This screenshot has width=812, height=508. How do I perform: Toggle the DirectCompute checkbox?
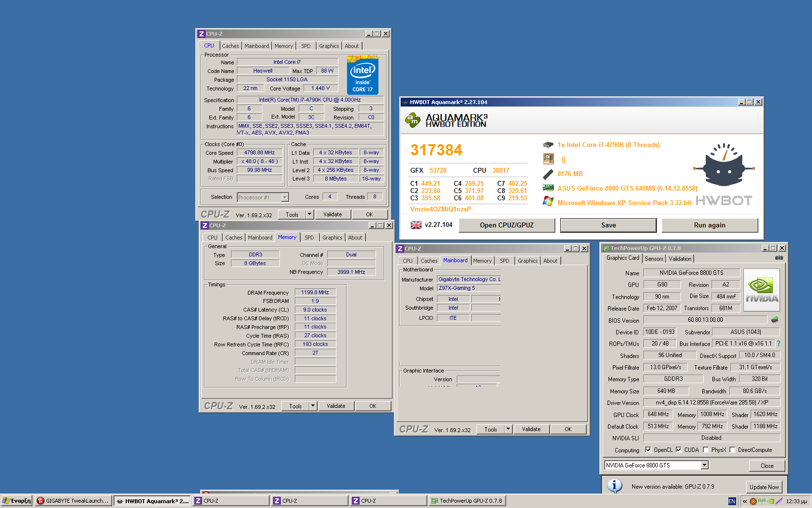coord(732,449)
